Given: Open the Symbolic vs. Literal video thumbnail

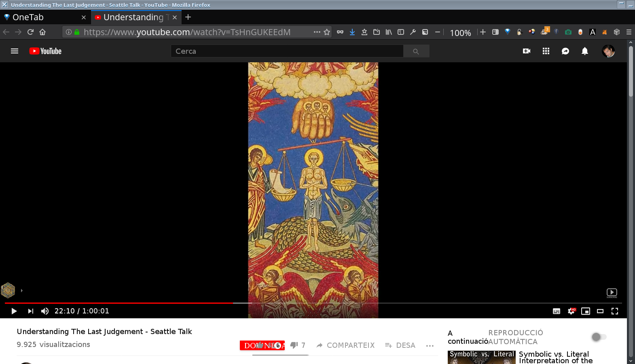Looking at the screenshot, I should click(x=481, y=357).
